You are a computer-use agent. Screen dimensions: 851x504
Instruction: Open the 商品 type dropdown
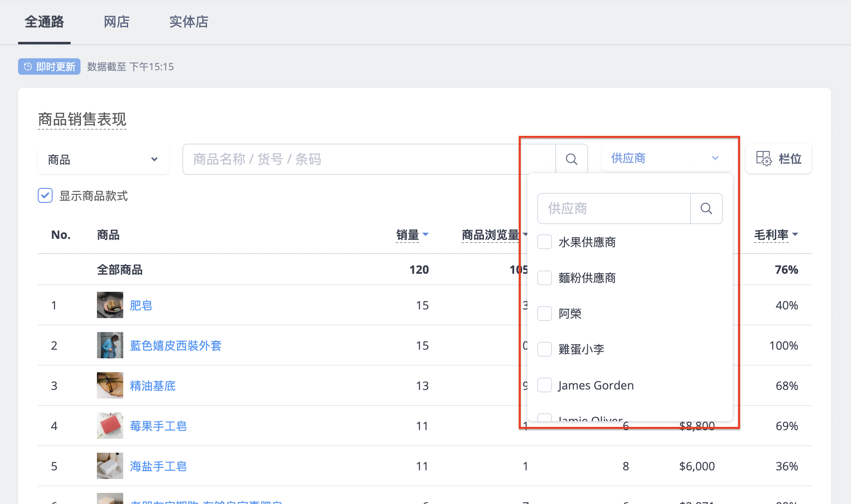tap(103, 159)
